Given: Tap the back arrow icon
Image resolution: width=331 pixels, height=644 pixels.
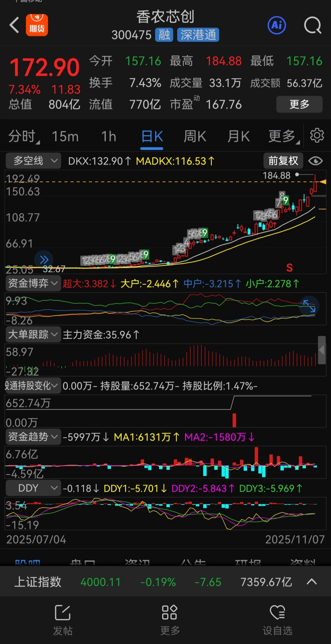Looking at the screenshot, I should 14,25.
